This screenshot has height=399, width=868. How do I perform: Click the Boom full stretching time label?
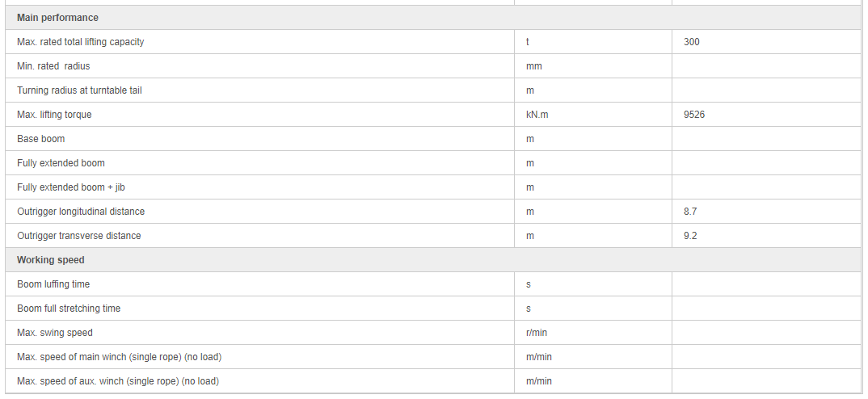click(69, 309)
